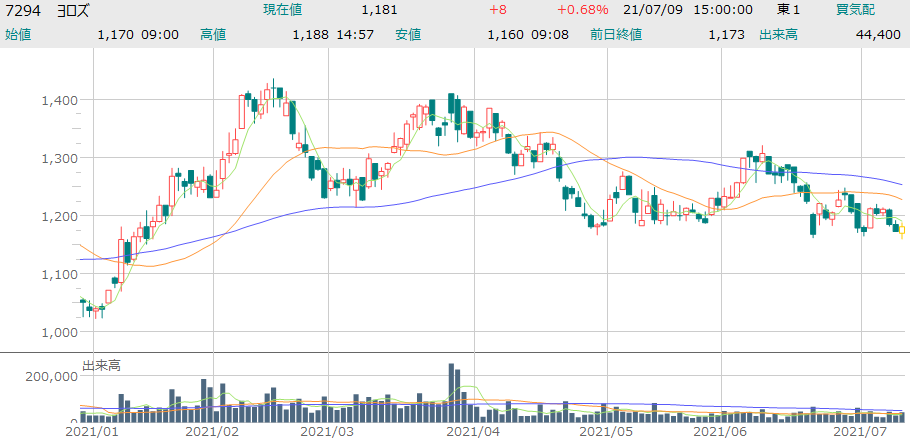Click the latest yellow candlestick at chart right
The height and width of the screenshot is (442, 910).
tap(903, 232)
